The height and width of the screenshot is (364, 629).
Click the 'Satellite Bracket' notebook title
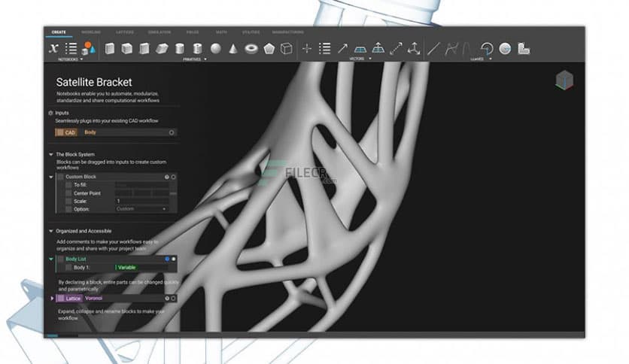(x=94, y=82)
